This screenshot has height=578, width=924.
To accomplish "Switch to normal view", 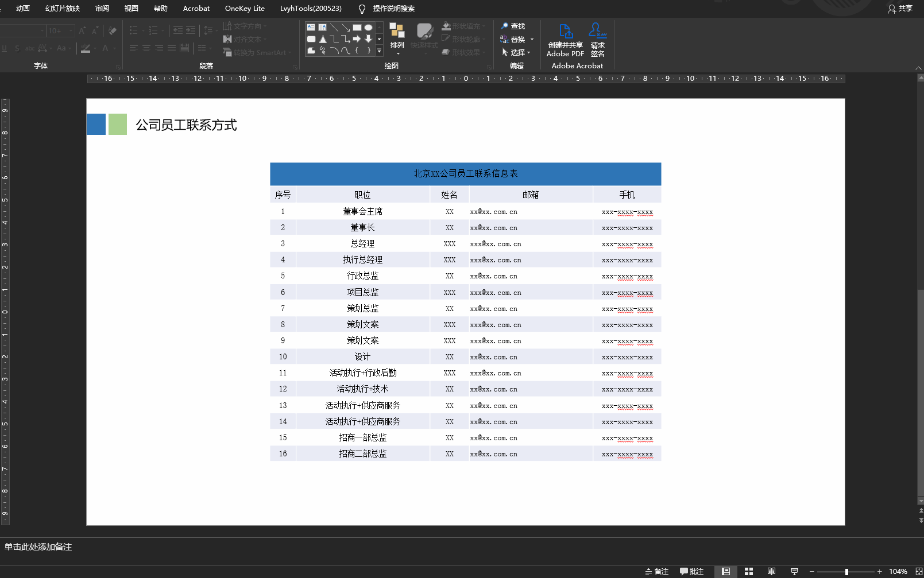I will (x=726, y=572).
